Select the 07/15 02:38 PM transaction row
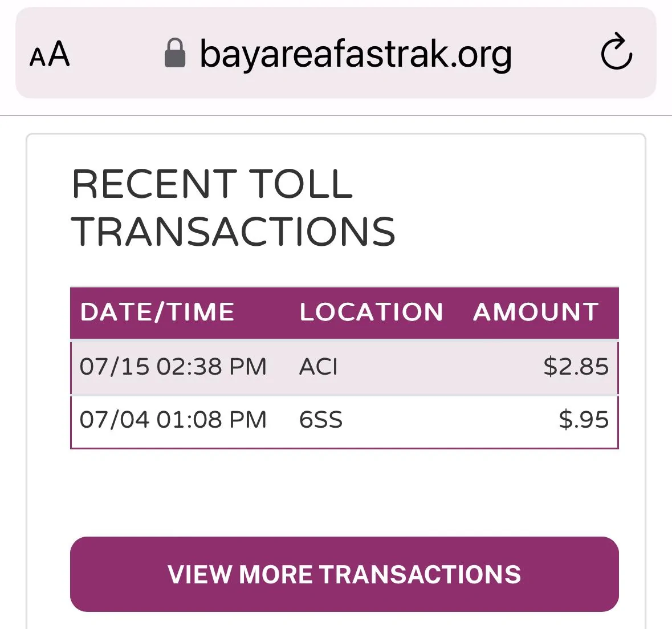672x629 pixels. point(344,367)
